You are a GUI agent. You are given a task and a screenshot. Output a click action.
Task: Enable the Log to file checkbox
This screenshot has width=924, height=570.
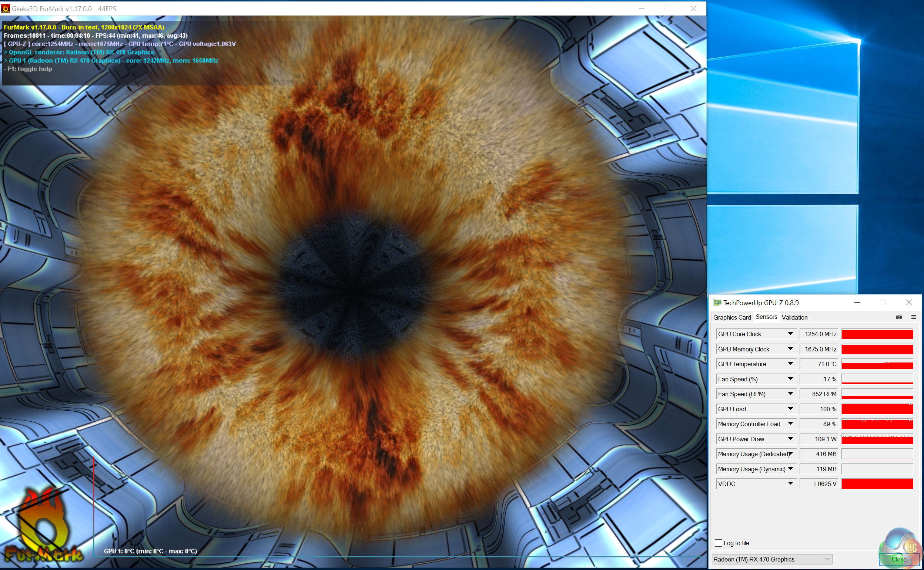[719, 543]
